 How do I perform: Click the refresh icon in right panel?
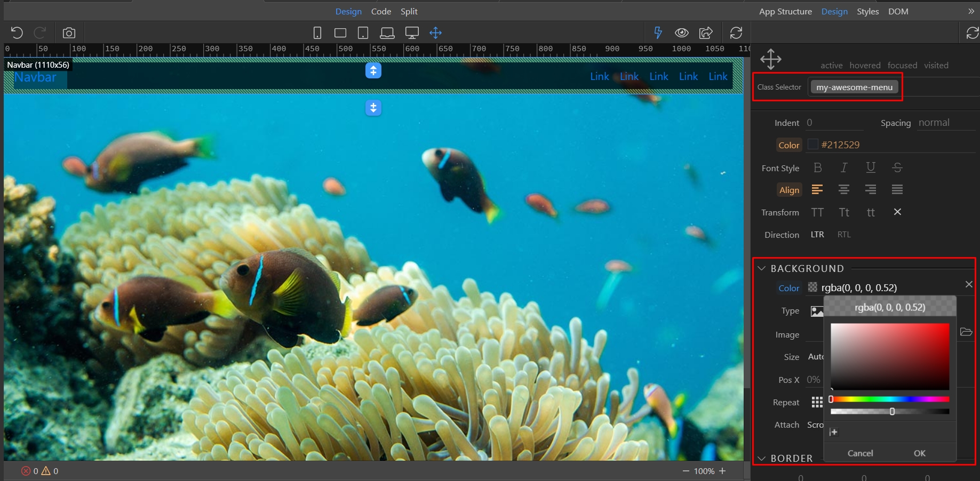coord(972,33)
